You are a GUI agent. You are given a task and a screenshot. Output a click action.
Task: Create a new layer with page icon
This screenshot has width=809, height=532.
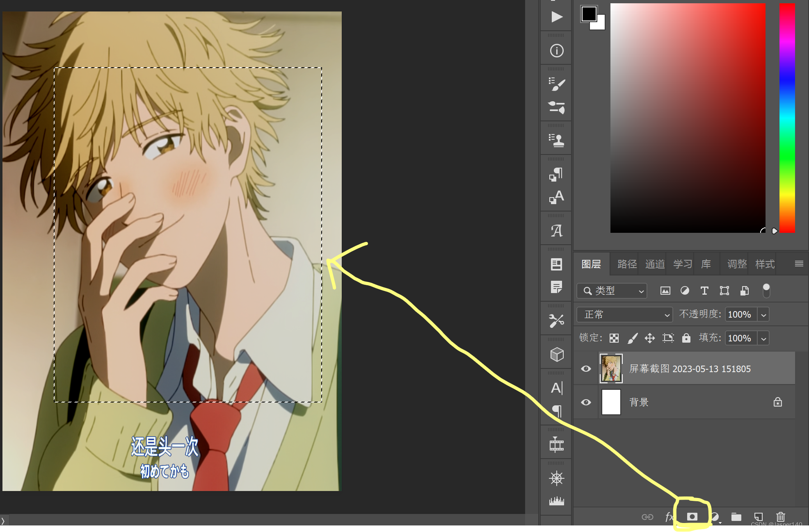[759, 516]
